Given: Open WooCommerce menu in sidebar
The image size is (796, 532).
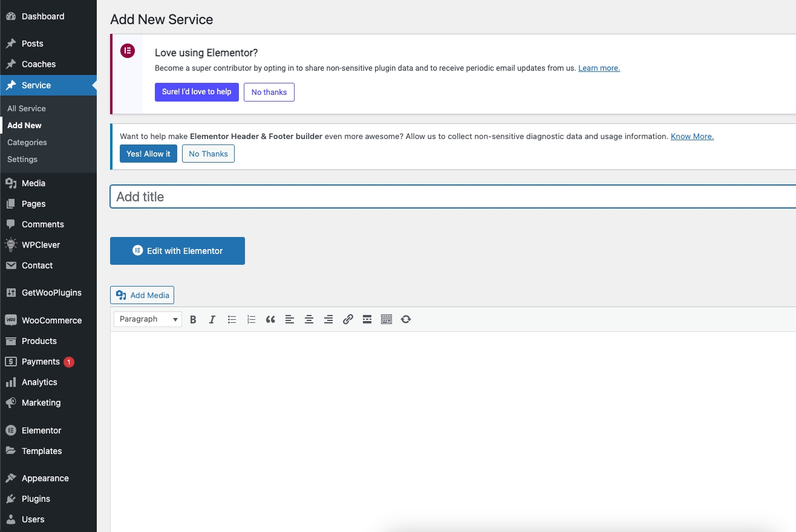Looking at the screenshot, I should 51,320.
